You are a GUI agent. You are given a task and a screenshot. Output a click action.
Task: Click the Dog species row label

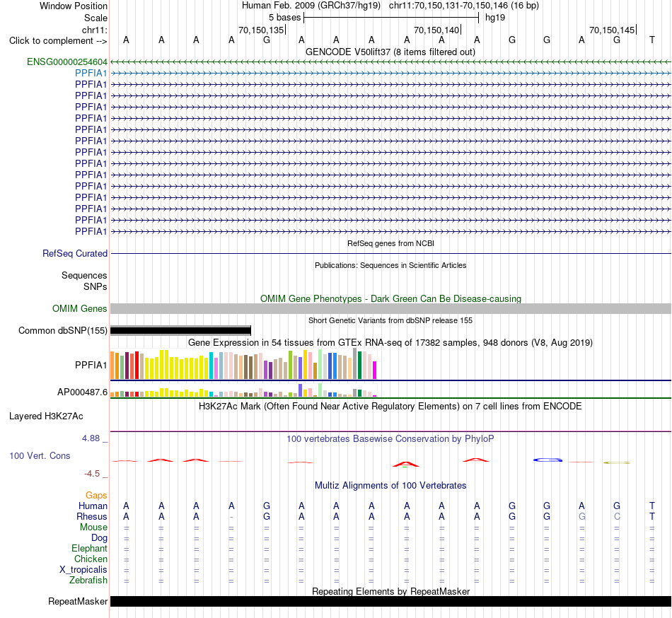[99, 538]
